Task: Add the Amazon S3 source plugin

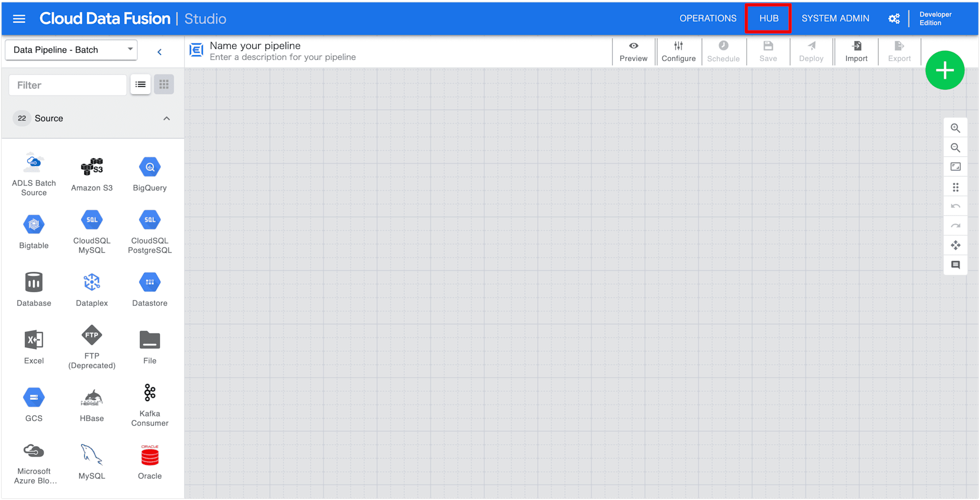Action: click(92, 174)
